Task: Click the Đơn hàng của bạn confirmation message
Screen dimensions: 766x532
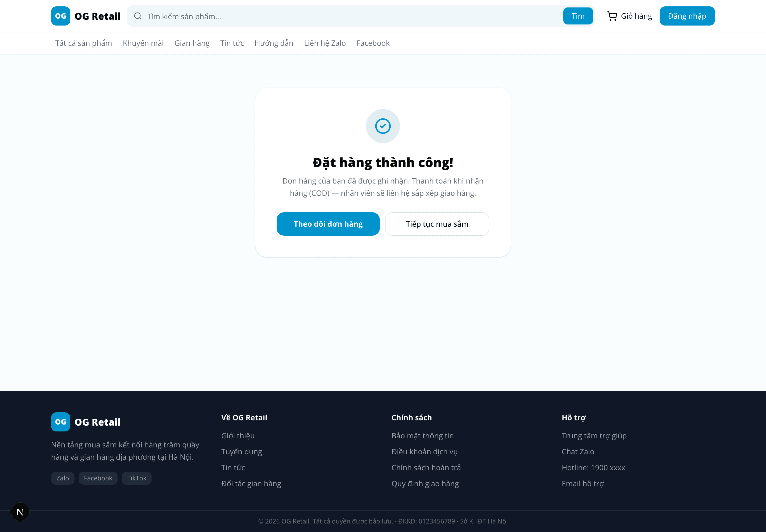Action: click(x=383, y=187)
